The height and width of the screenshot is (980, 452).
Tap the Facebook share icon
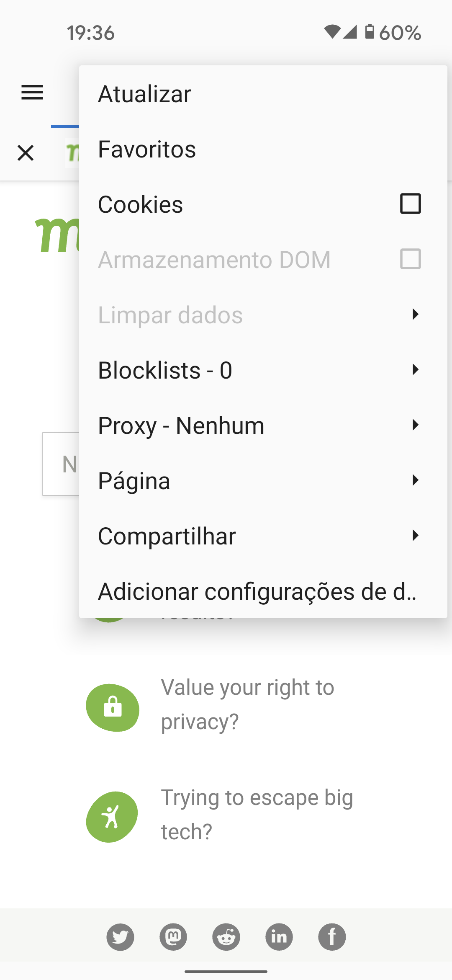pyautogui.click(x=332, y=937)
